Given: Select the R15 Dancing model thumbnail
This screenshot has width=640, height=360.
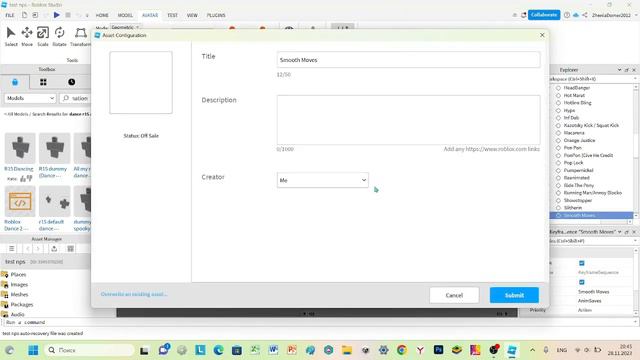Looking at the screenshot, I should tap(20, 148).
